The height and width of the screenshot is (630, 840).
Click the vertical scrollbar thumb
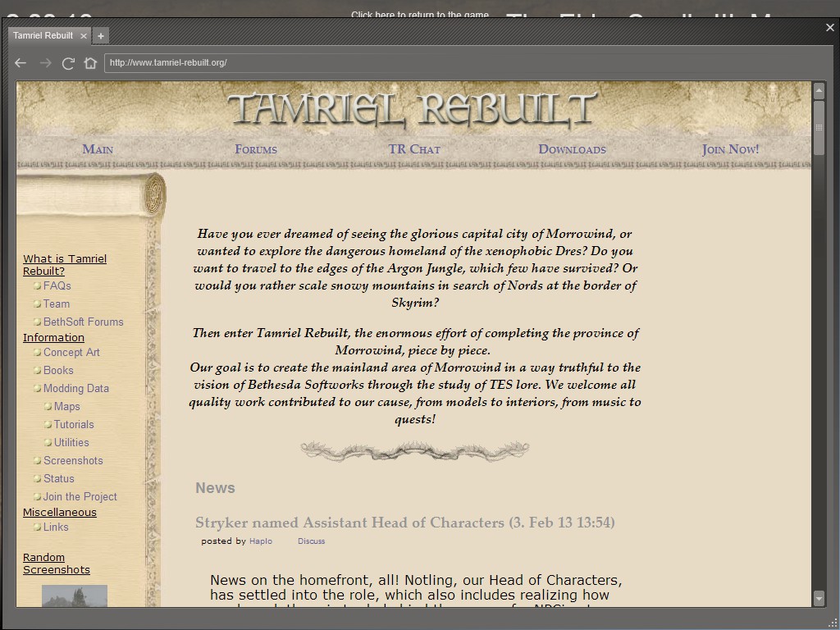pyautogui.click(x=819, y=127)
